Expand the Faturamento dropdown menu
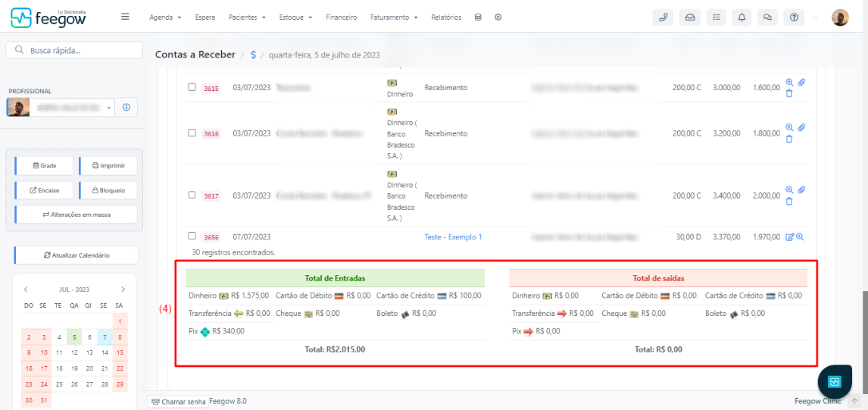Viewport: 868px width, 410px height. pos(394,17)
